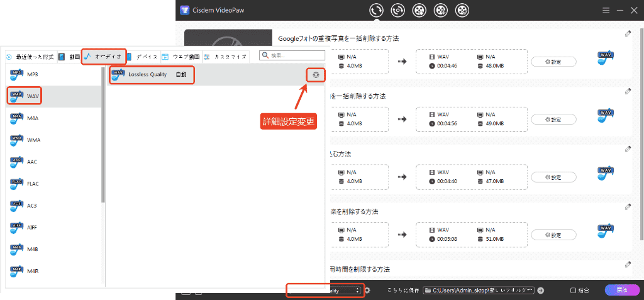
Task: Click output size 47.0MB
Action: pos(494,181)
